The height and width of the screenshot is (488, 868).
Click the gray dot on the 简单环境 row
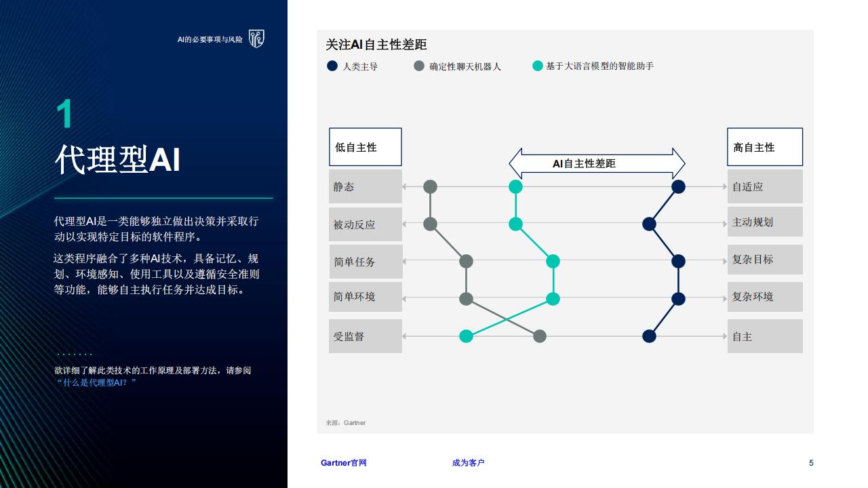(466, 298)
